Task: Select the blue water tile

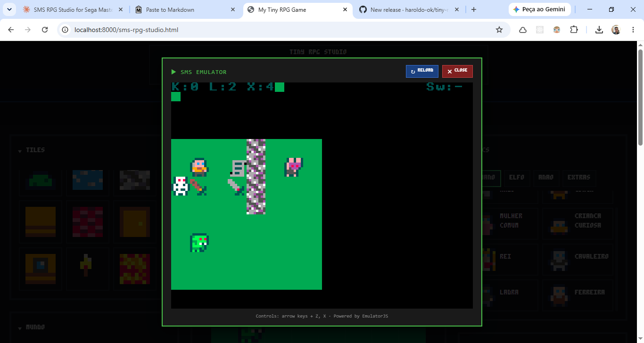Action: [x=88, y=180]
